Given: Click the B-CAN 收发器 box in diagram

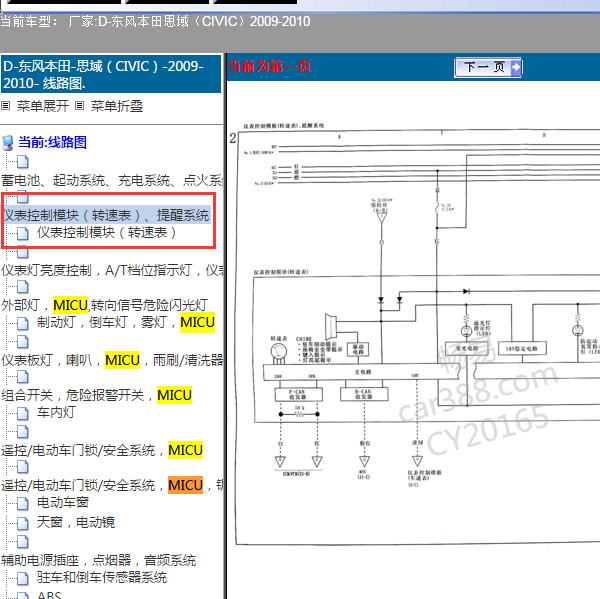Looking at the screenshot, I should click(x=364, y=394).
